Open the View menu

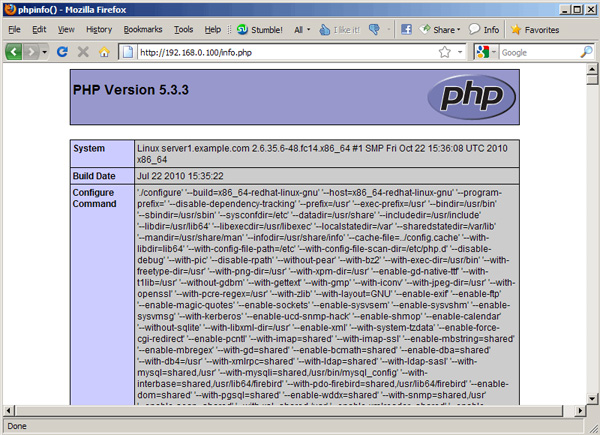click(66, 29)
